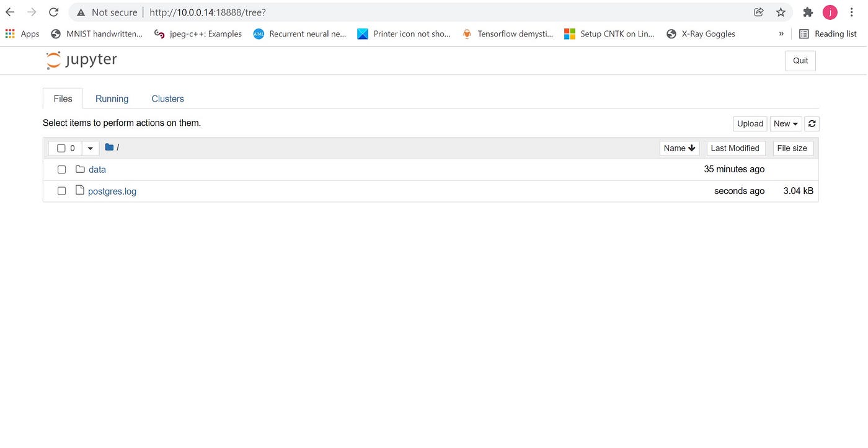Open Recurrent neural ne... bookmark

click(x=300, y=34)
